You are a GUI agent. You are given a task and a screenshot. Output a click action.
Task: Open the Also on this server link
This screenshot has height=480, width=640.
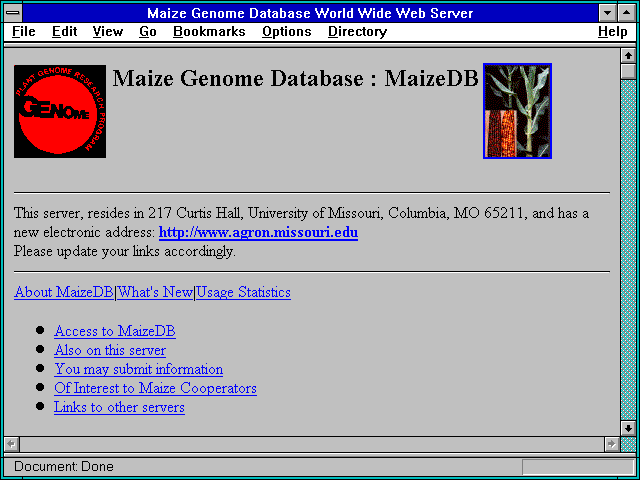click(x=110, y=350)
